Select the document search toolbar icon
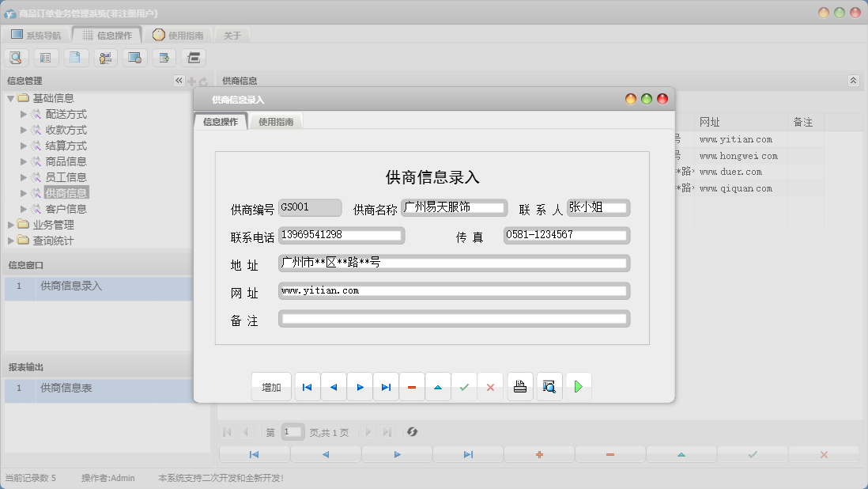868x489 pixels. click(16, 57)
